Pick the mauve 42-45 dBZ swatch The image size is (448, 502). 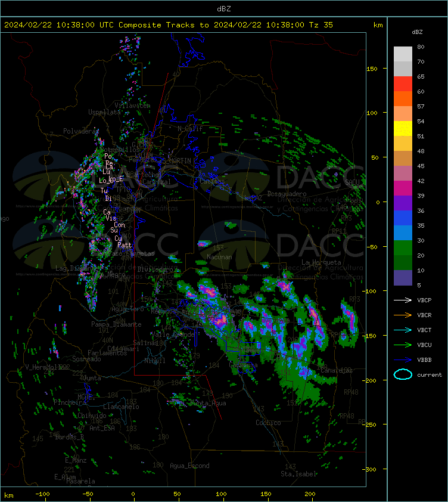coord(403,173)
